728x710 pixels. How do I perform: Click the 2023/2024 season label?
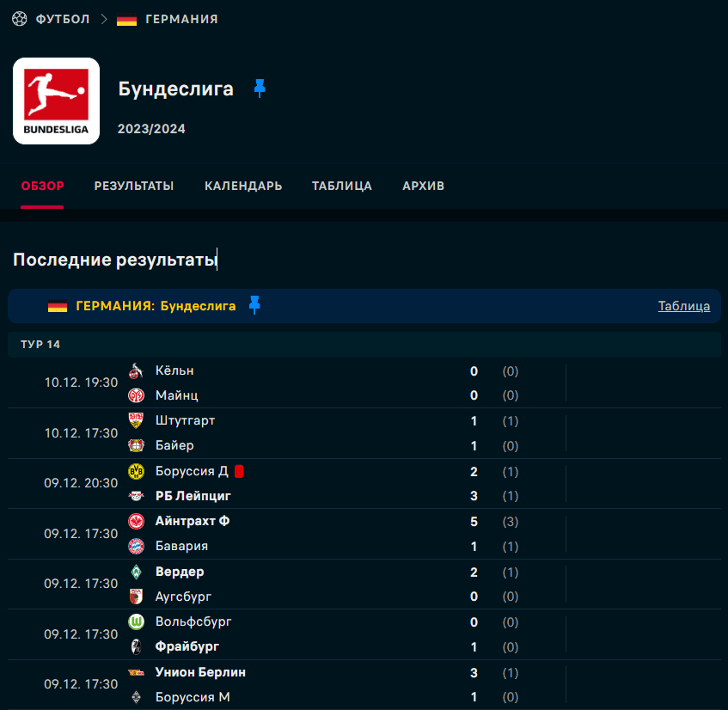[151, 129]
